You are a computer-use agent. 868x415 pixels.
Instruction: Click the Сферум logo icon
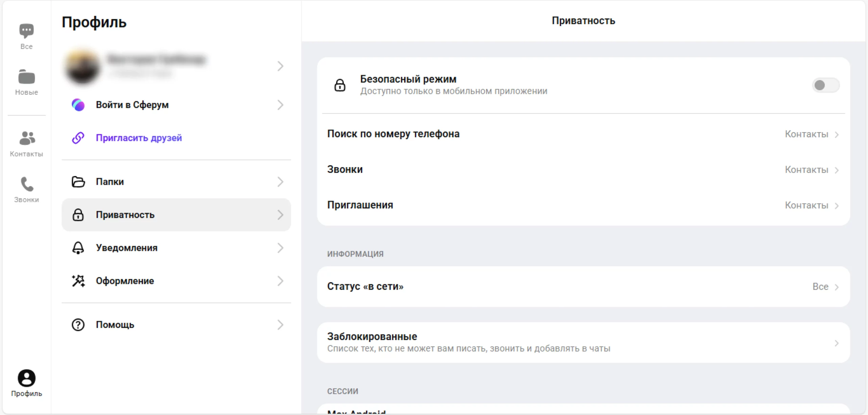tap(78, 105)
